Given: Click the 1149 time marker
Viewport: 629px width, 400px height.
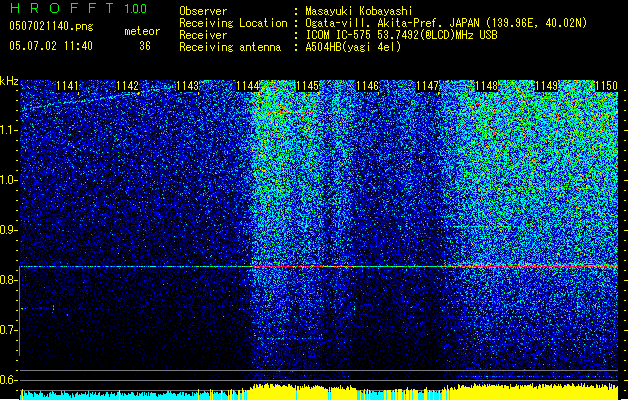Looking at the screenshot, I should (x=547, y=86).
